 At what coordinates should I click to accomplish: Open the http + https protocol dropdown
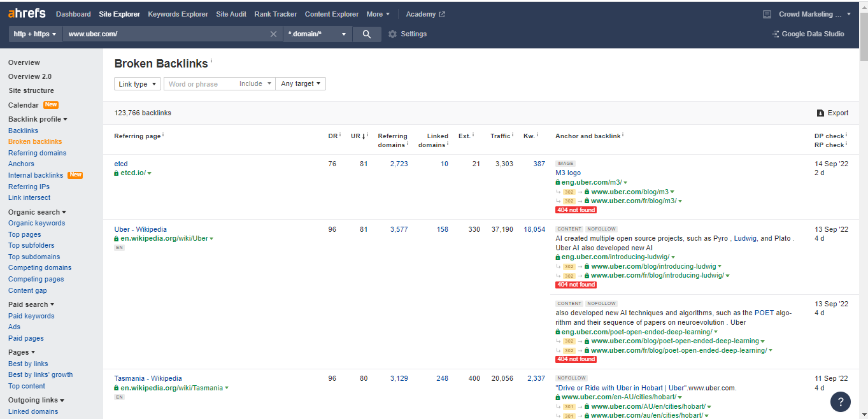click(35, 34)
